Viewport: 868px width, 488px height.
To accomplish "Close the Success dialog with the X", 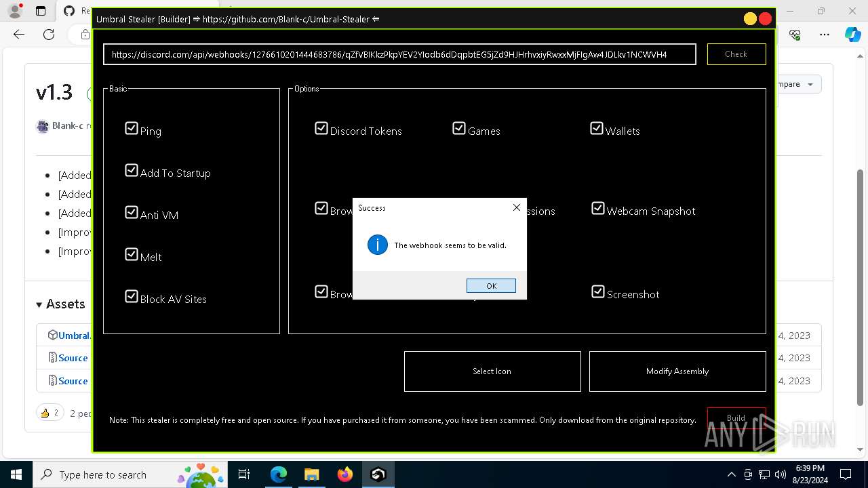I will pos(516,207).
